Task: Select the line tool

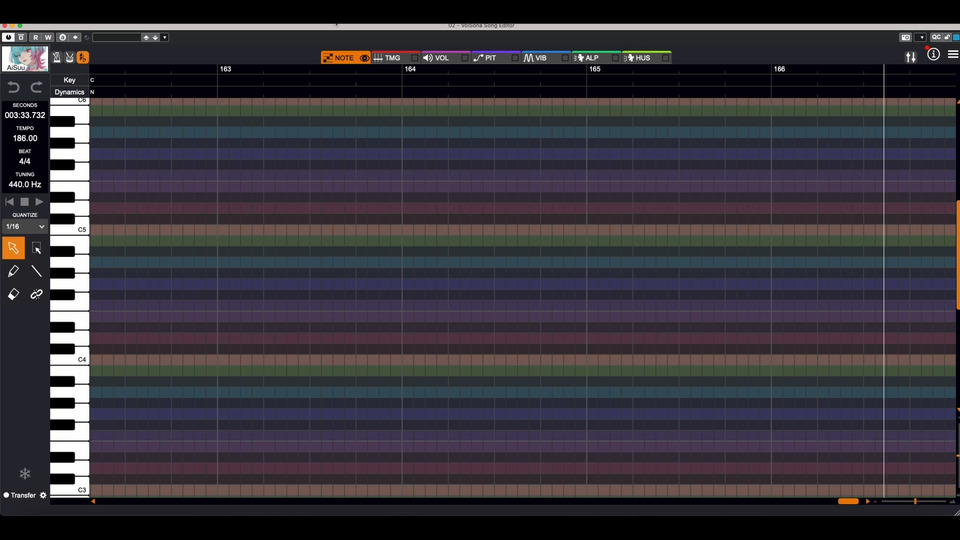Action: (37, 271)
